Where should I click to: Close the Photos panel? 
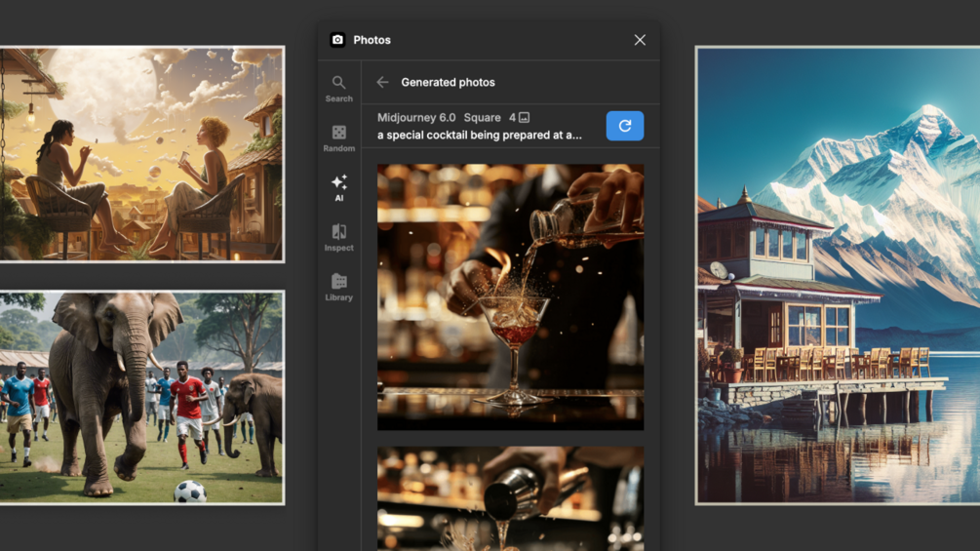click(x=640, y=40)
